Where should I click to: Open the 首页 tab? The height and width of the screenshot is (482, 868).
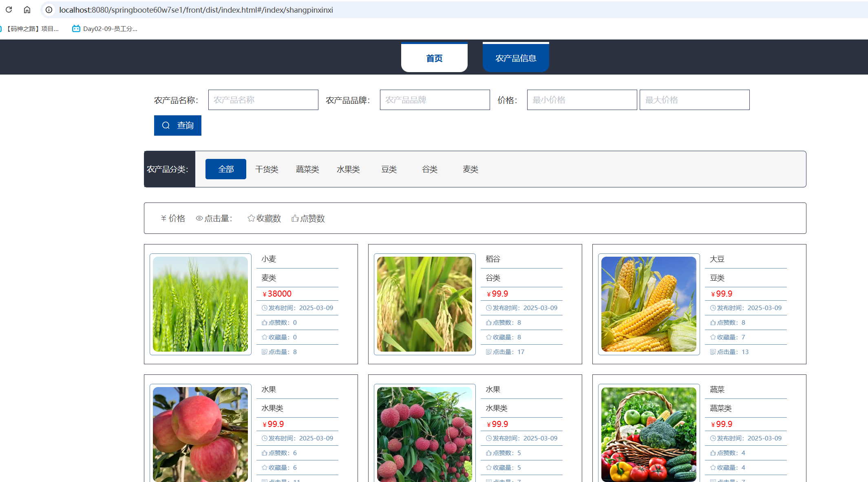click(x=434, y=58)
